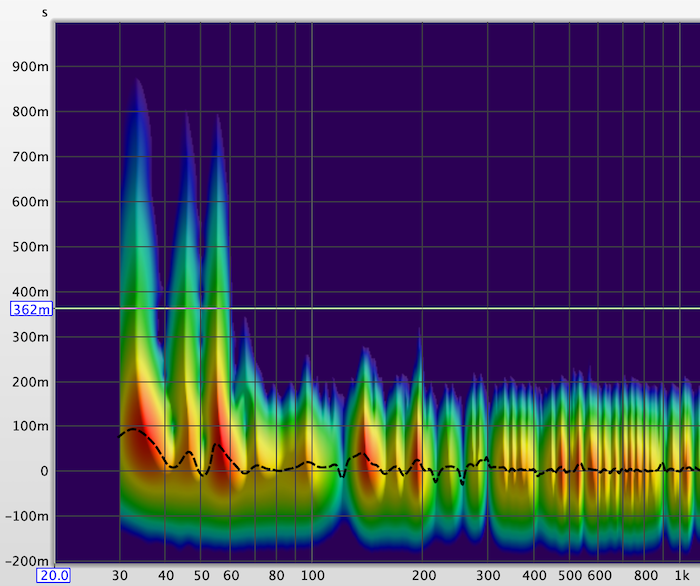
Task: Click the 's' seconds unit label above the axis
Action: tap(45, 13)
